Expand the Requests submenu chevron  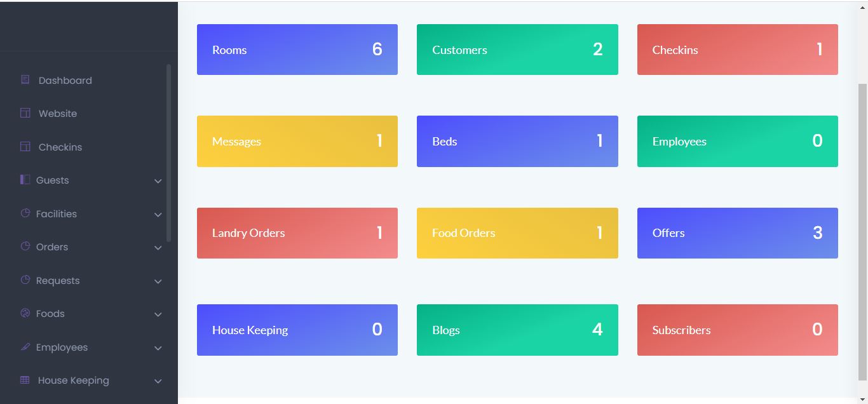158,281
